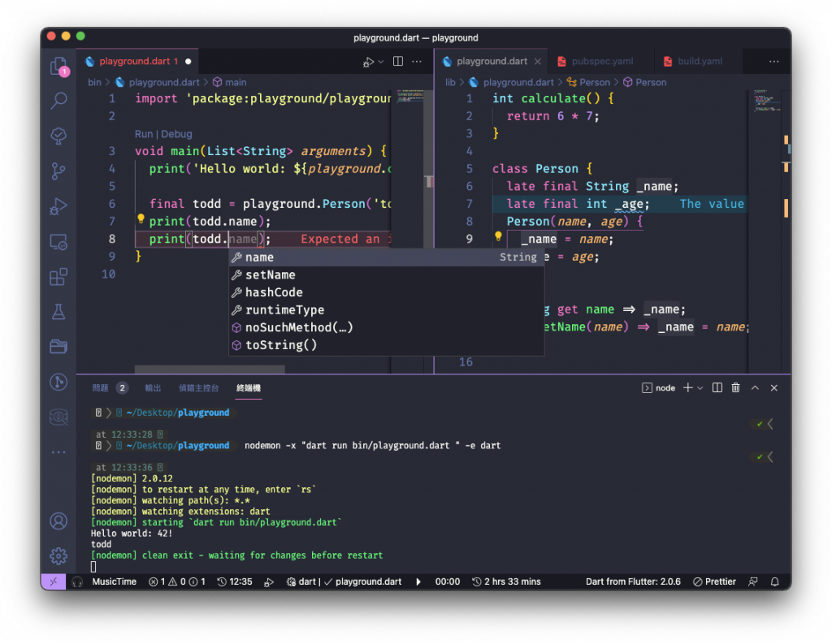
Task: Open the Explorer view in activity bar
Action: click(58, 67)
